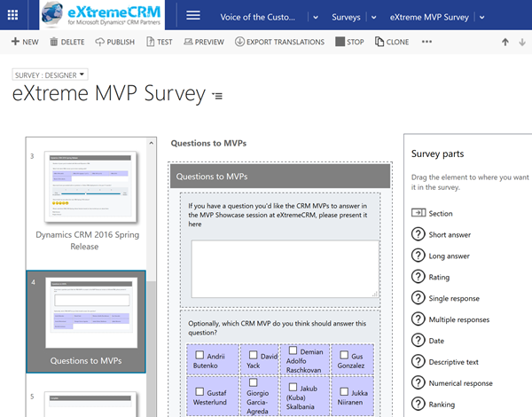Check the Jakub (Kuba) Skalbania checkbox
The height and width of the screenshot is (417, 532).
pos(293,387)
